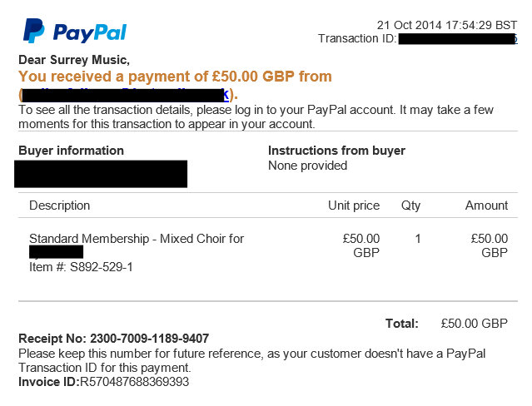Click the redacted buyer information block
The image size is (532, 406).
click(x=101, y=174)
